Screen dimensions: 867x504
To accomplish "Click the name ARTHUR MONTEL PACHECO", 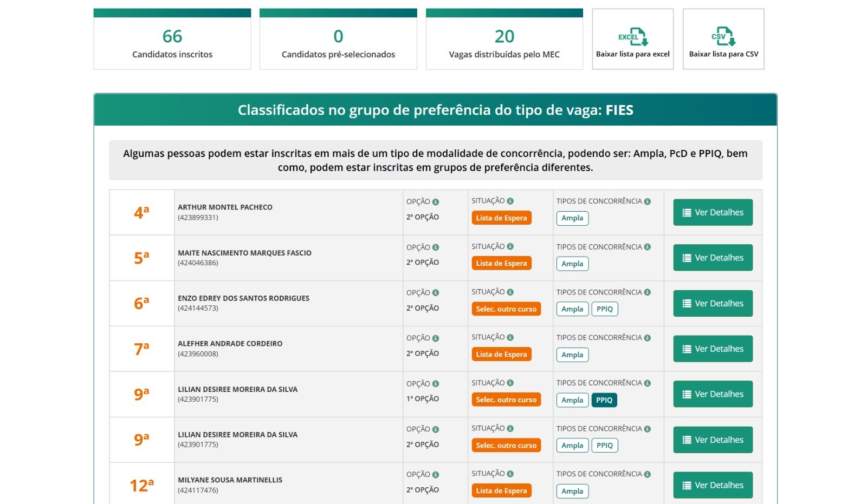I will pyautogui.click(x=225, y=207).
